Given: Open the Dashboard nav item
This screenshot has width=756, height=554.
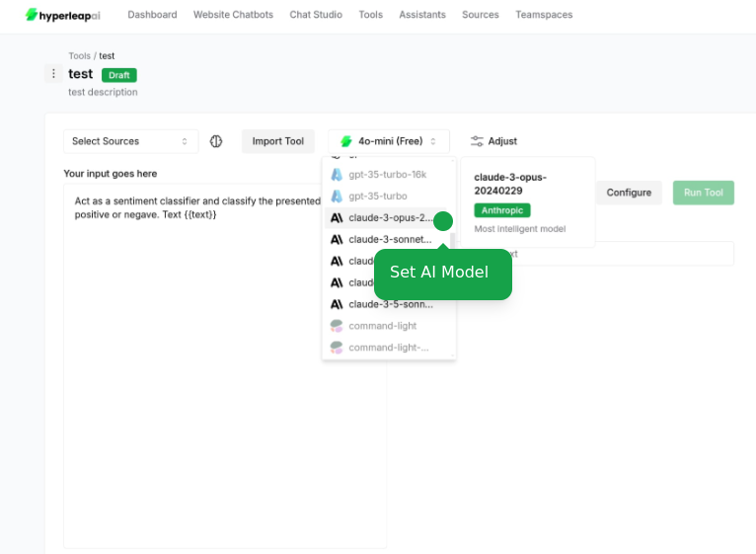Looking at the screenshot, I should (152, 15).
